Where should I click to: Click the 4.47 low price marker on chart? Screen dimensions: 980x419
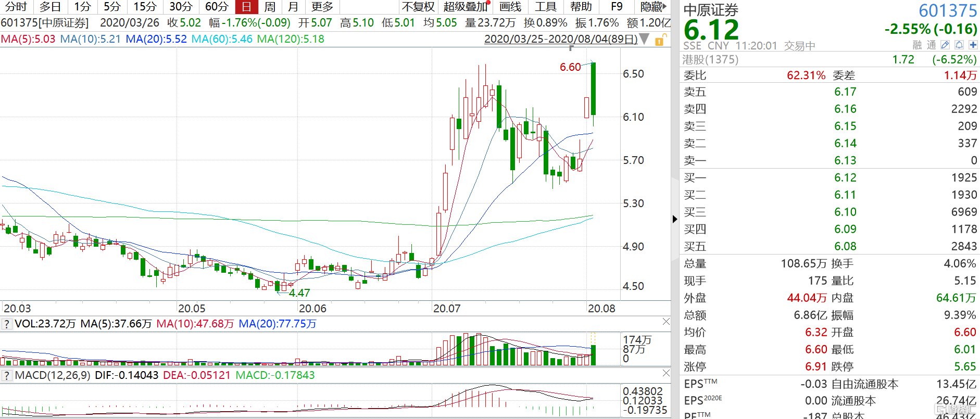coord(299,293)
